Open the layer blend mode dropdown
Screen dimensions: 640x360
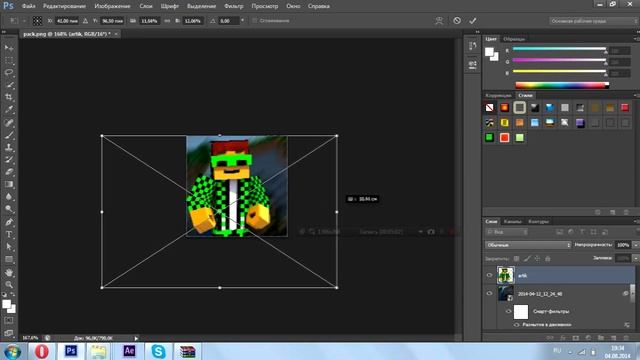[528, 245]
